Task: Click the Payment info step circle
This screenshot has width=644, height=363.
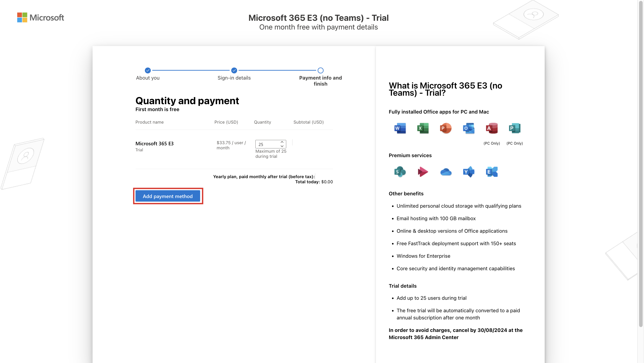Action: tap(320, 70)
